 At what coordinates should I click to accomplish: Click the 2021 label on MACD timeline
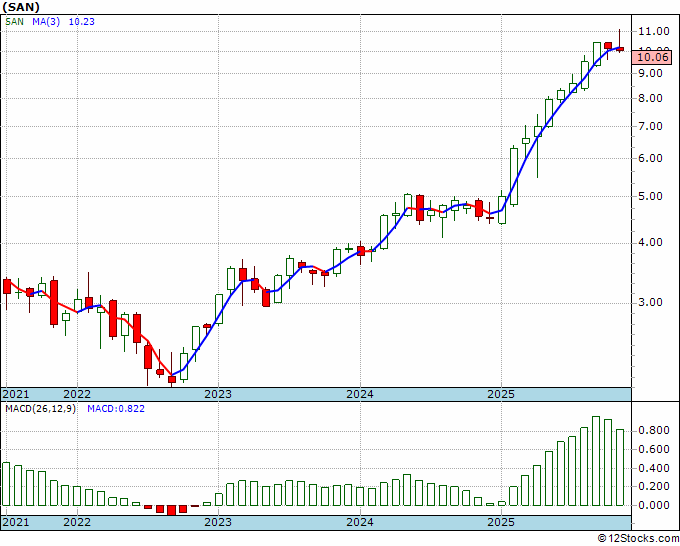point(16,522)
